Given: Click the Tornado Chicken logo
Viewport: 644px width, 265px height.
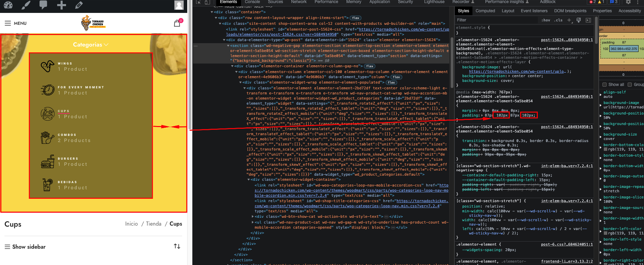Looking at the screenshot, I should (x=93, y=23).
